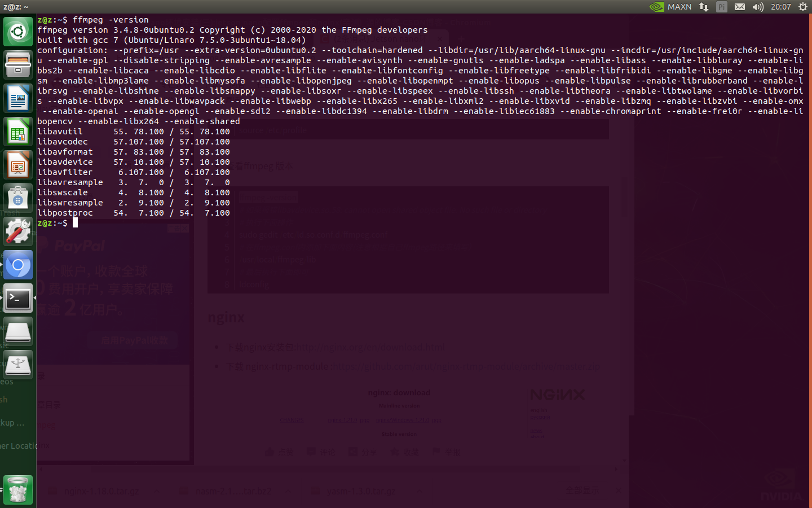Viewport: 812px width, 508px height.
Task: Open the Chromium browser from the dock
Action: pyautogui.click(x=18, y=265)
